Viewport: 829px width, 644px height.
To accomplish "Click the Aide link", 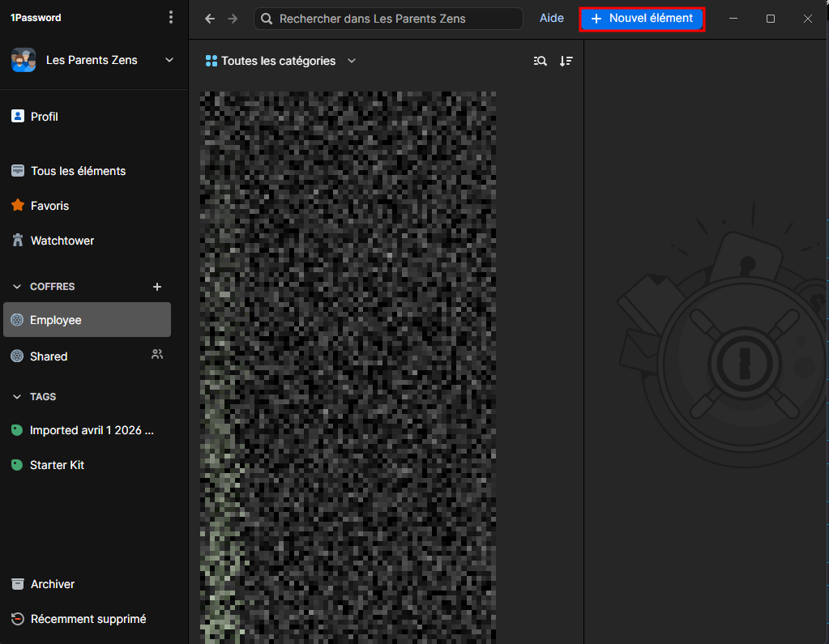I will coord(552,19).
